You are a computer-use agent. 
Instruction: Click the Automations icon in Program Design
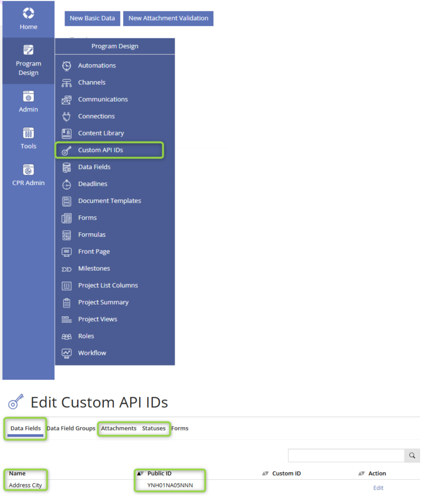pos(68,66)
